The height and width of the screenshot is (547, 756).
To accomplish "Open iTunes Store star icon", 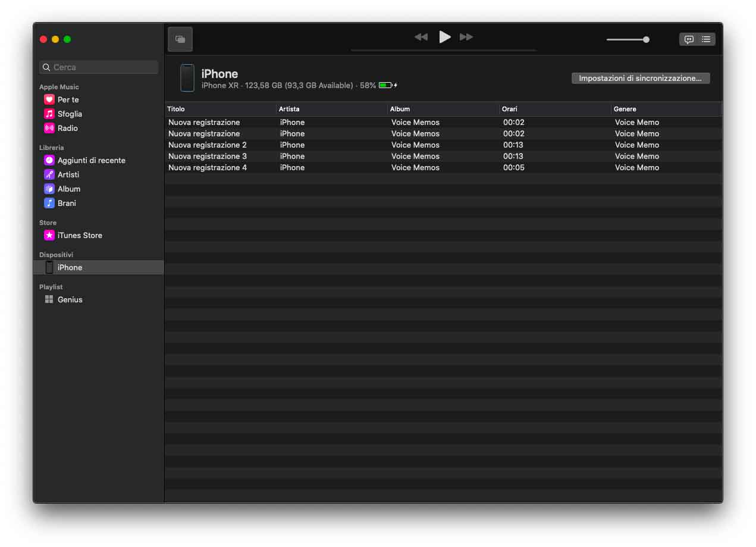I will point(49,235).
